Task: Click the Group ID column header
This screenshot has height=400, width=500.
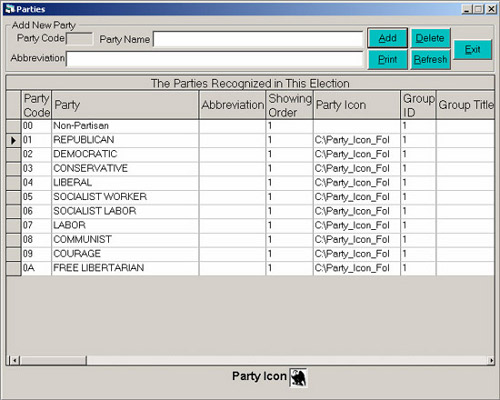Action: click(x=418, y=105)
